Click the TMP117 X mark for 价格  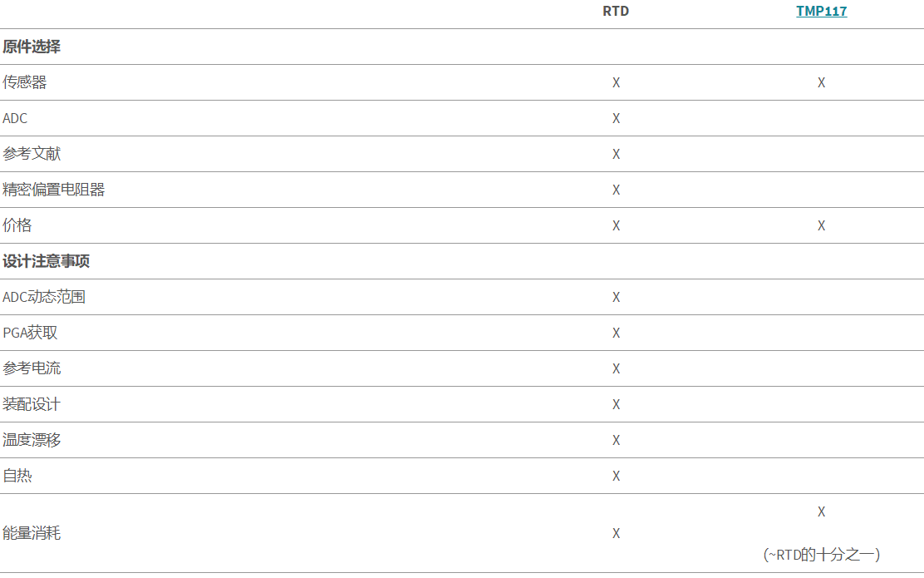click(821, 225)
